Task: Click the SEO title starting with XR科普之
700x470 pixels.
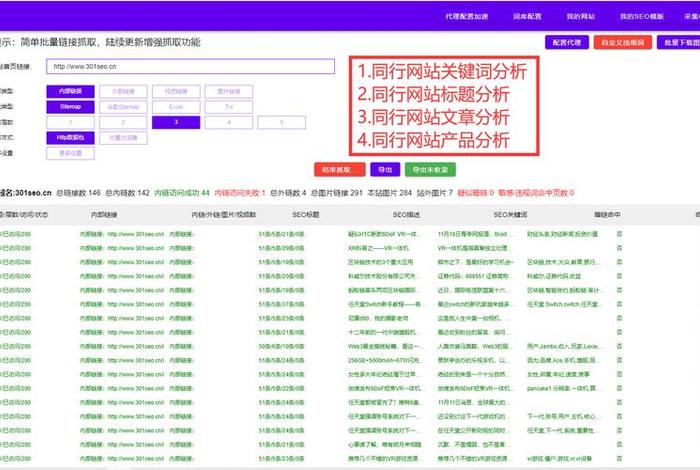Action: pyautogui.click(x=378, y=248)
